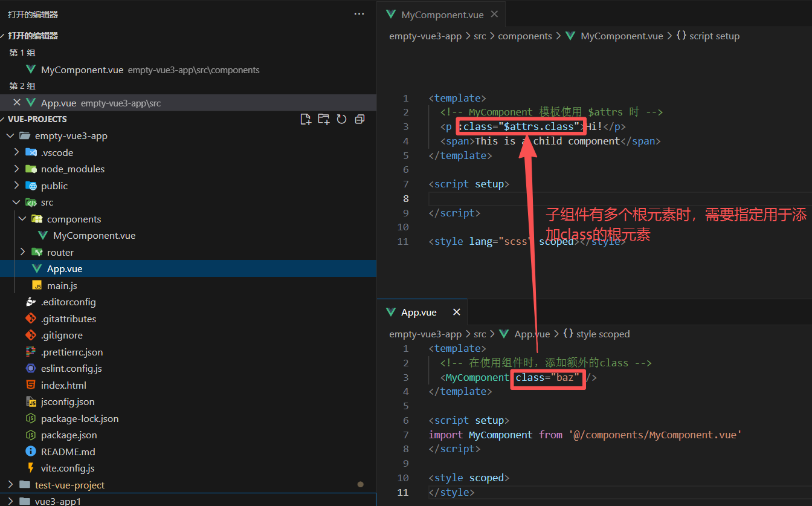Click 'style scoped' breadcrumb in bottom editor
Screen dimensions: 812x506
(x=603, y=334)
